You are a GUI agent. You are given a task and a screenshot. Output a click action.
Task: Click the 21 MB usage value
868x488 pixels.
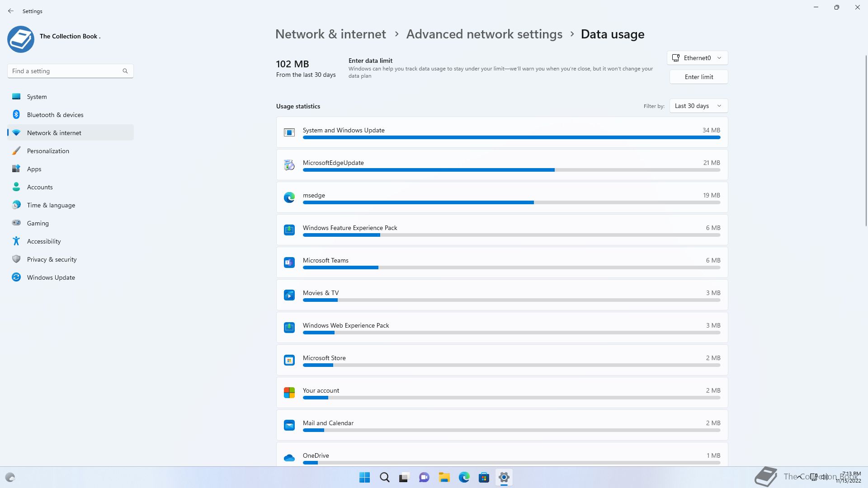[x=712, y=163]
